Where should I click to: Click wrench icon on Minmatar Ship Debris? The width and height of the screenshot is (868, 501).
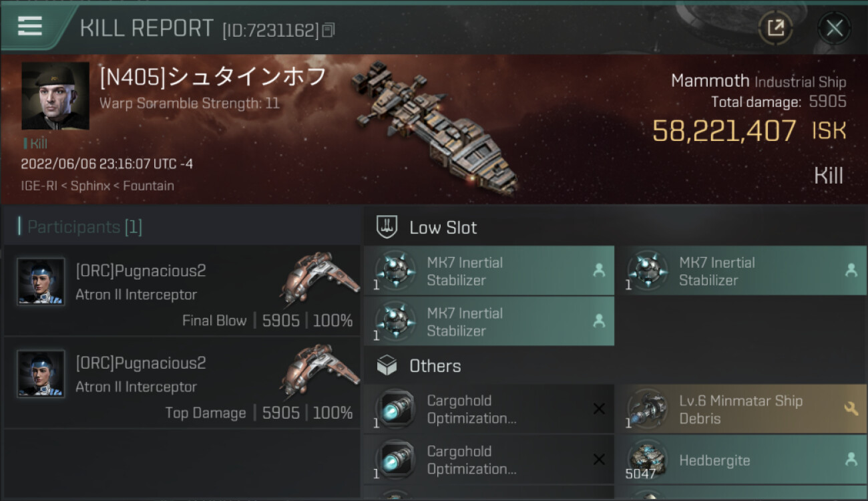851,408
